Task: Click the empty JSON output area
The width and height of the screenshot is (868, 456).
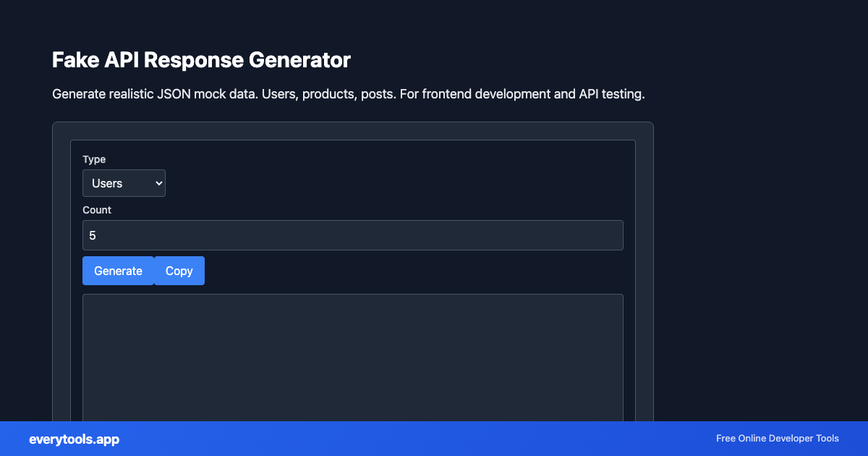Action: pyautogui.click(x=352, y=355)
